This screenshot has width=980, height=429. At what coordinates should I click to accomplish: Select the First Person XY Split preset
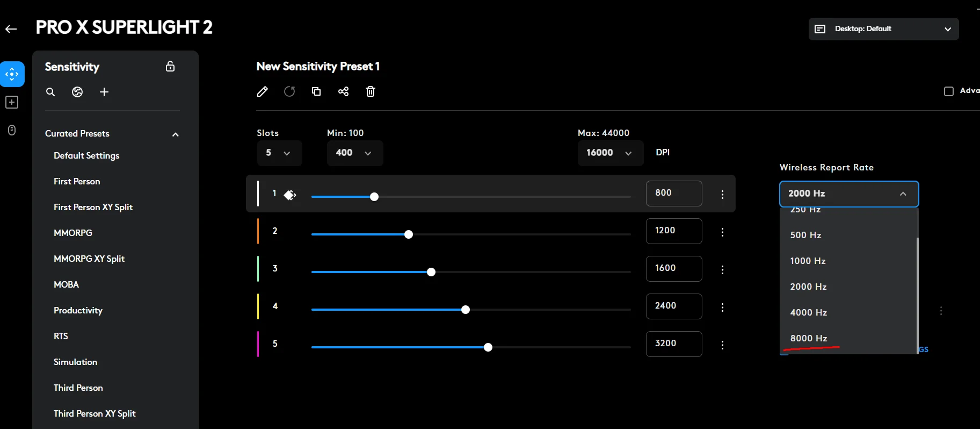tap(93, 208)
